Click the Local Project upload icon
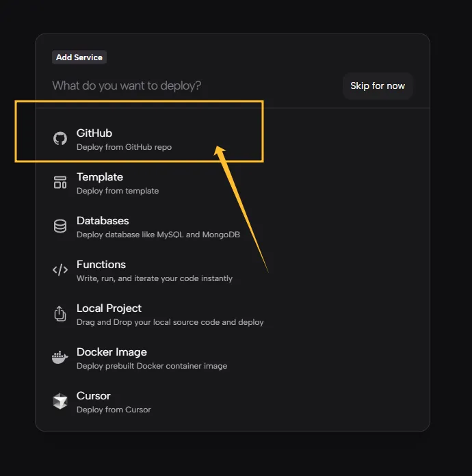Image resolution: width=472 pixels, height=476 pixels. point(60,314)
